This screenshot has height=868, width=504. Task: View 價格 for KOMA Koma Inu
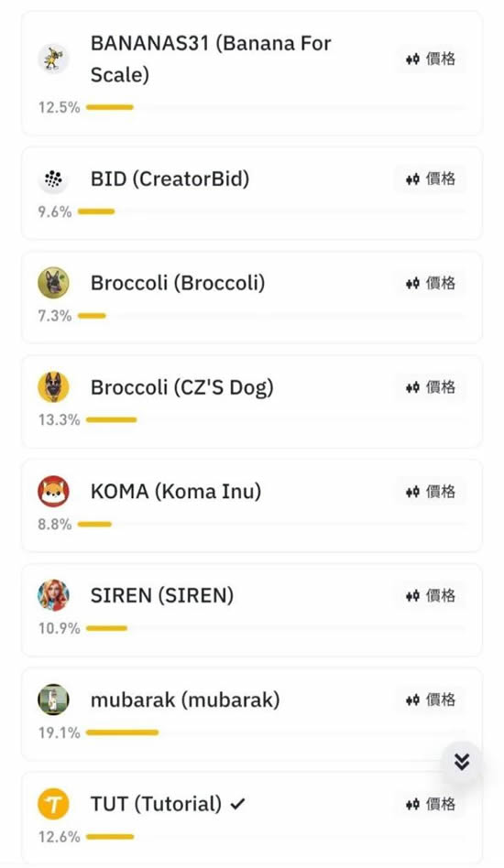pos(431,491)
